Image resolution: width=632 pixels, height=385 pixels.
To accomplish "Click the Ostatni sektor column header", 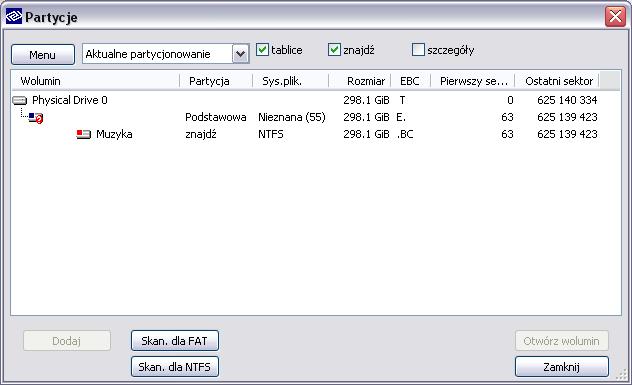I will click(557, 81).
